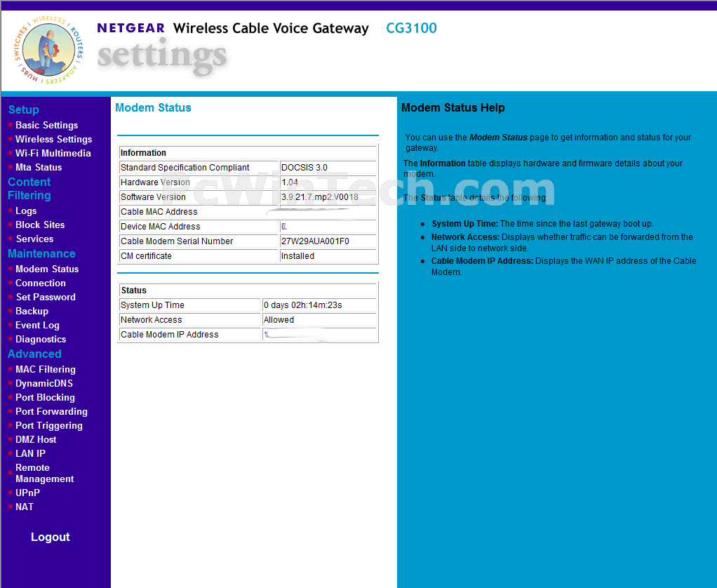Open Connection maintenance page
The image size is (717, 588).
40,283
